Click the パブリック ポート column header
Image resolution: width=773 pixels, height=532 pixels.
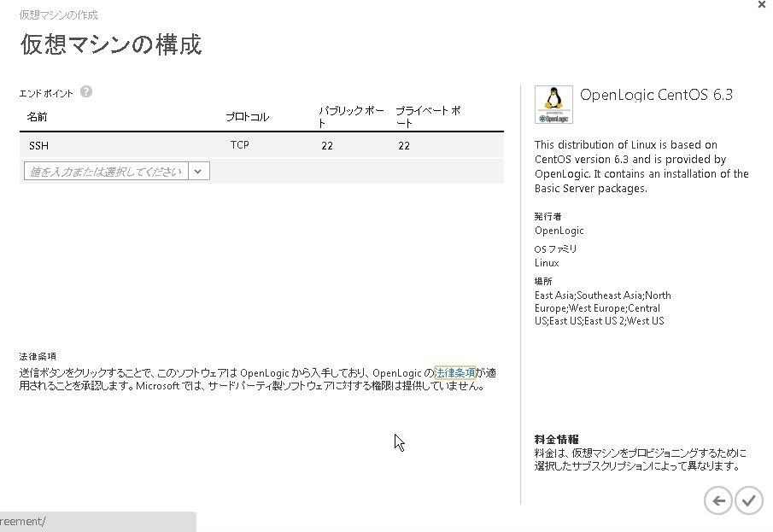coord(351,117)
